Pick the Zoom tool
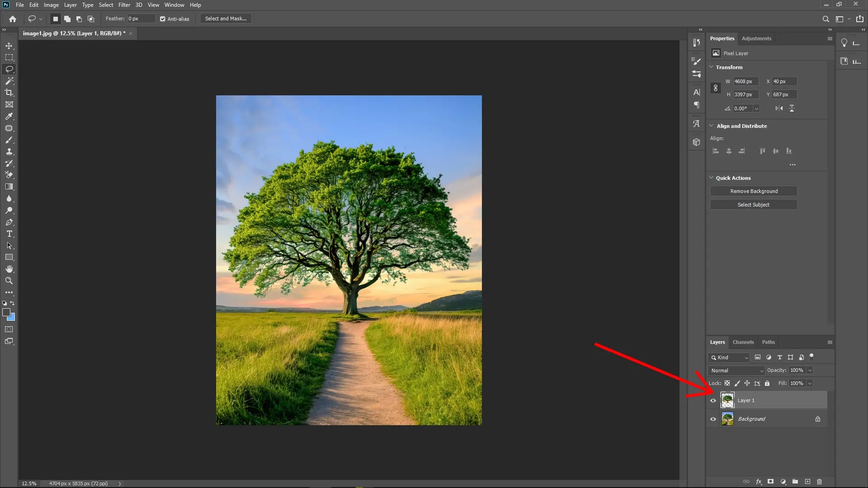This screenshot has height=488, width=868. click(x=9, y=281)
